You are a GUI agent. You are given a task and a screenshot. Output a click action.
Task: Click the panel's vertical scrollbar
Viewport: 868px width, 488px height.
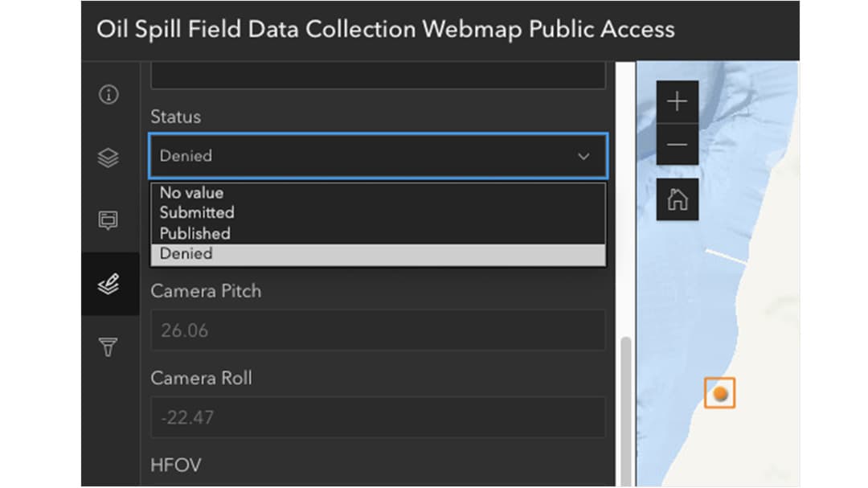[x=625, y=402]
